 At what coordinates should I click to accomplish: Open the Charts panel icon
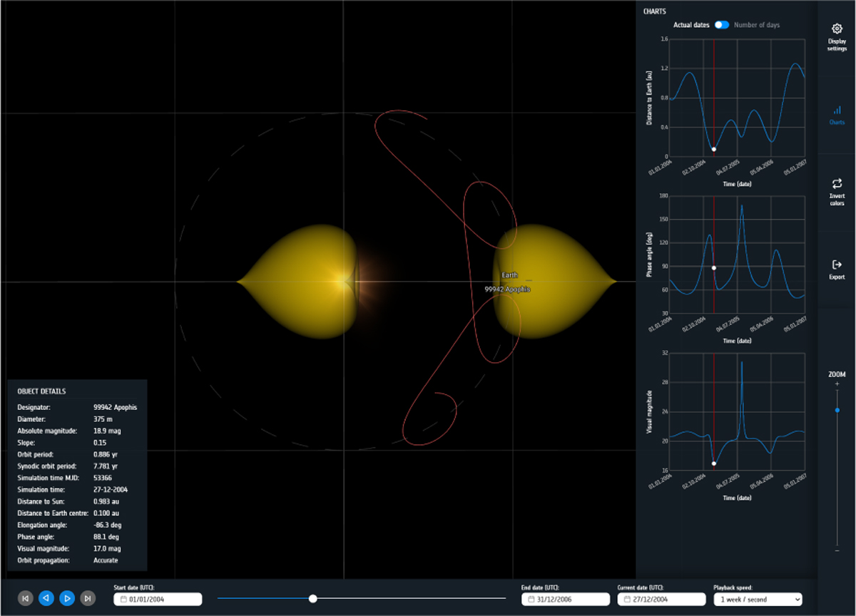pyautogui.click(x=837, y=111)
